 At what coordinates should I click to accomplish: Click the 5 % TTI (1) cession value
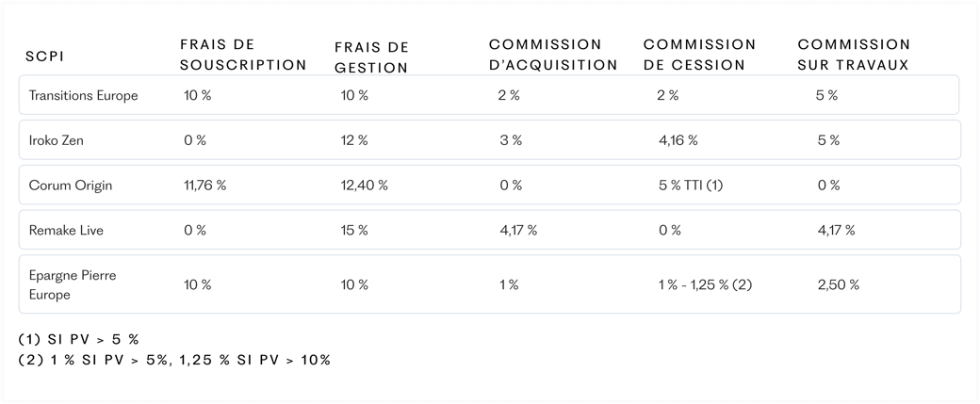[691, 186]
